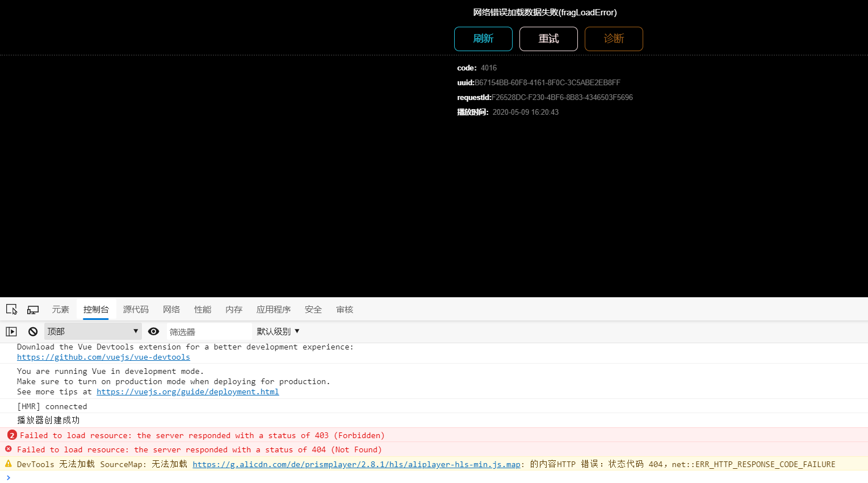Click the SourceMap warning triangle icon
The height and width of the screenshot is (483, 868).
click(x=9, y=464)
